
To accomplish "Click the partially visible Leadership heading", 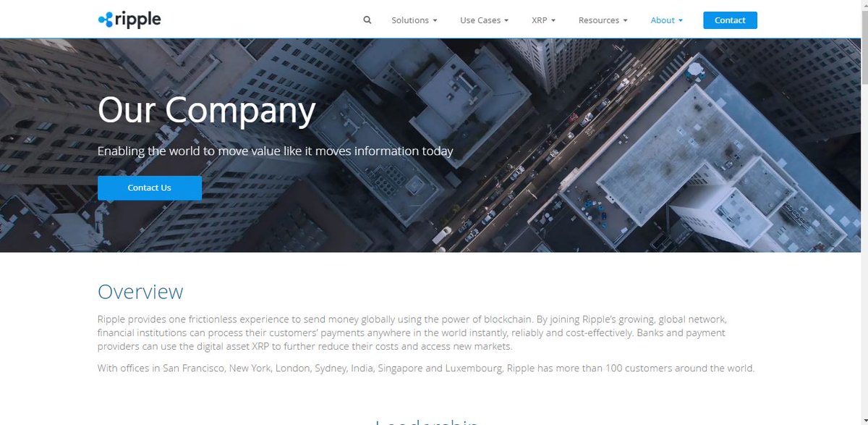I will (x=426, y=421).
